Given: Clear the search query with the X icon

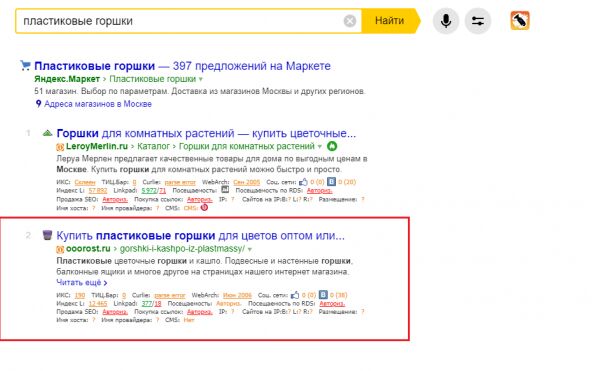Looking at the screenshot, I should 350,21.
